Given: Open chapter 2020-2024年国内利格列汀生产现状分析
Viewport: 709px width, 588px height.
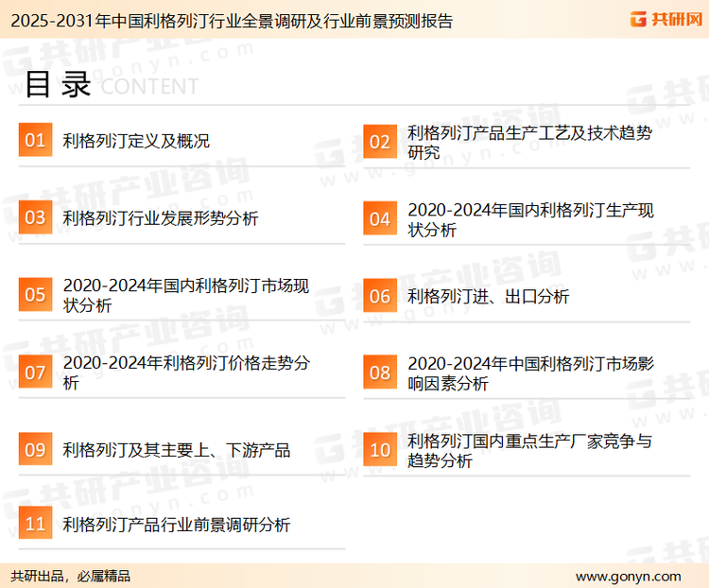Looking at the screenshot, I should pyautogui.click(x=530, y=220).
